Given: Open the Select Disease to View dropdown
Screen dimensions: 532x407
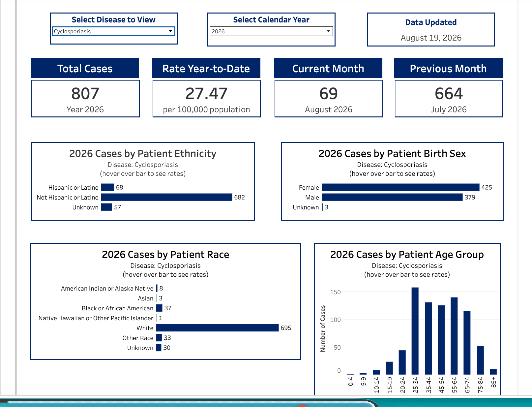Looking at the screenshot, I should pos(113,31).
